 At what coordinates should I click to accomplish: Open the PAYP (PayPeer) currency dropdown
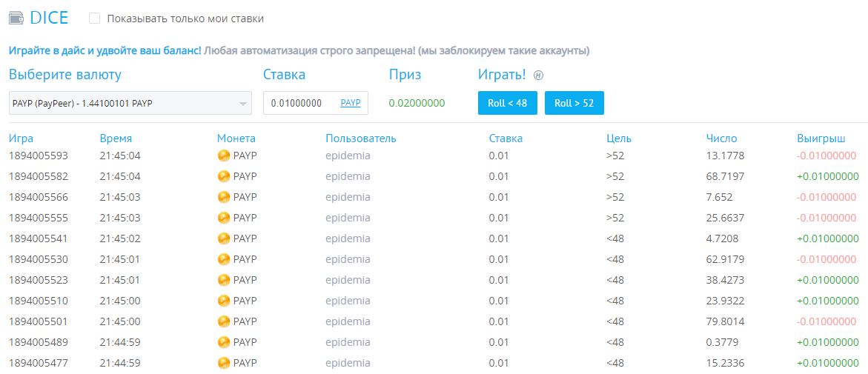[130, 103]
